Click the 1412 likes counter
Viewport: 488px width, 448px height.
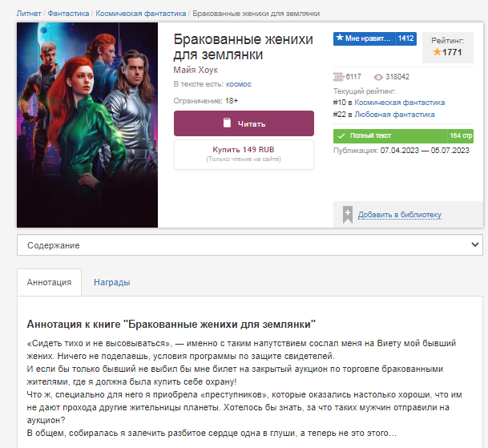pos(405,38)
